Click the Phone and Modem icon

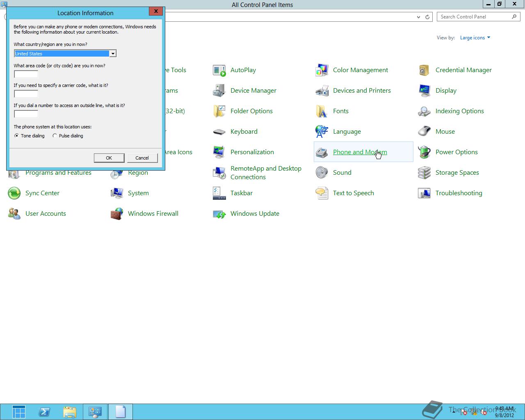coord(322,152)
